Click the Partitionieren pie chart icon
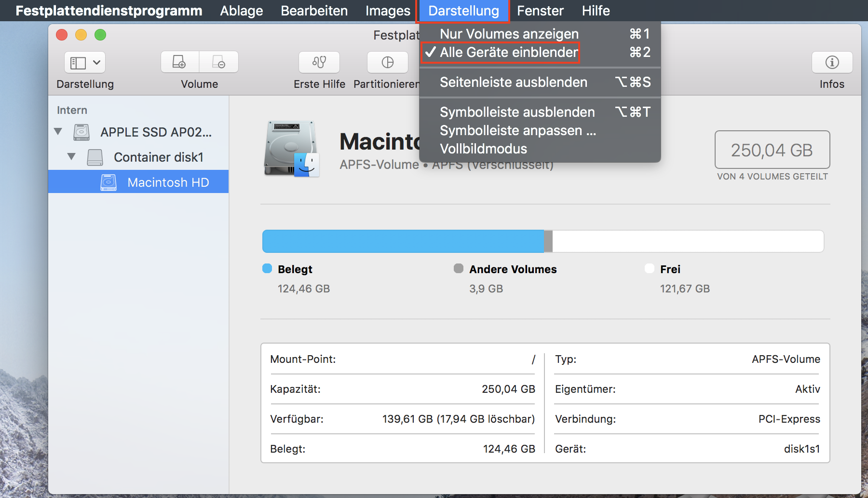This screenshot has height=498, width=868. 387,62
